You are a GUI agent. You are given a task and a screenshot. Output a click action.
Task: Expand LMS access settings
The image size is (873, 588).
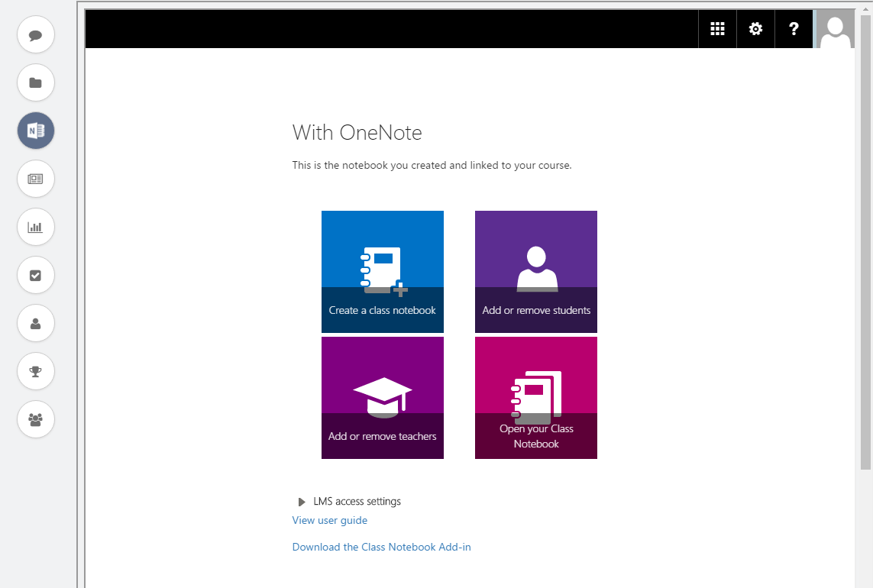350,502
